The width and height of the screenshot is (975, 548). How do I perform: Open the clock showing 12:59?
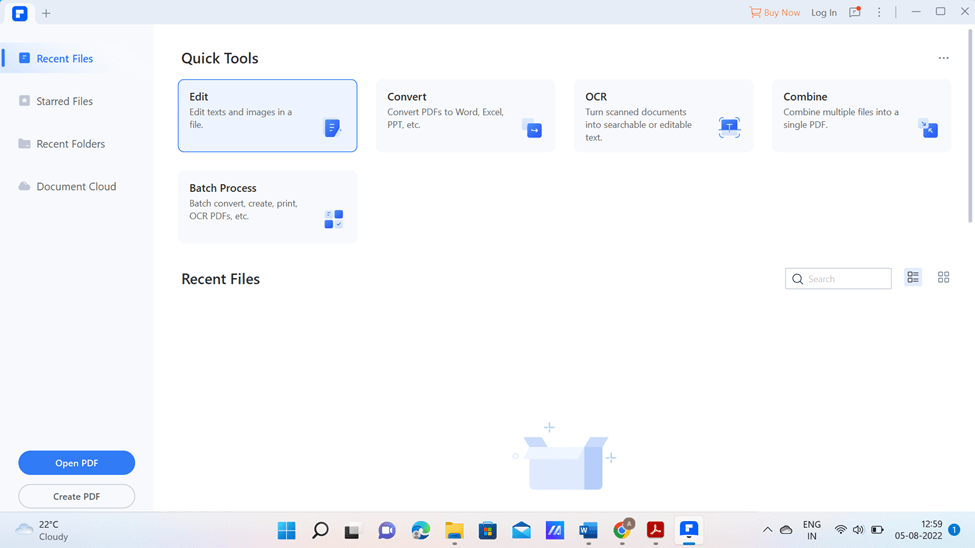tap(918, 530)
